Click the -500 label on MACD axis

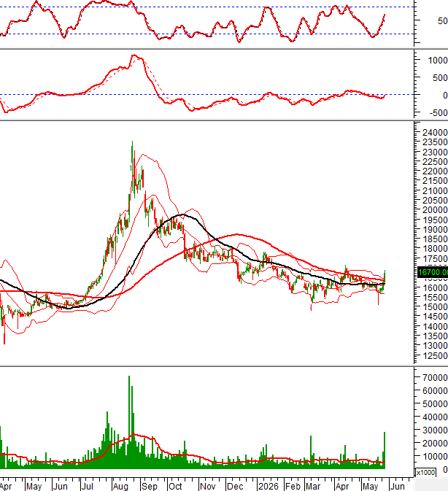point(439,113)
